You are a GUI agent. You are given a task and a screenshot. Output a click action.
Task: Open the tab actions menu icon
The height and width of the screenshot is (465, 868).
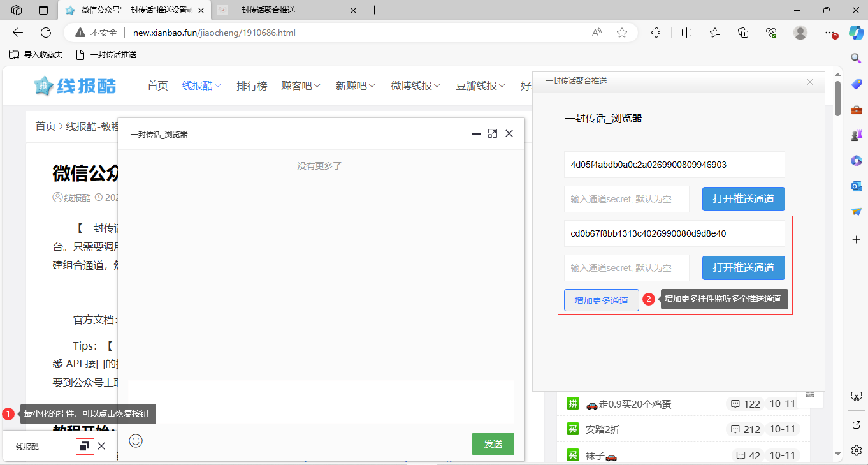[x=17, y=10]
